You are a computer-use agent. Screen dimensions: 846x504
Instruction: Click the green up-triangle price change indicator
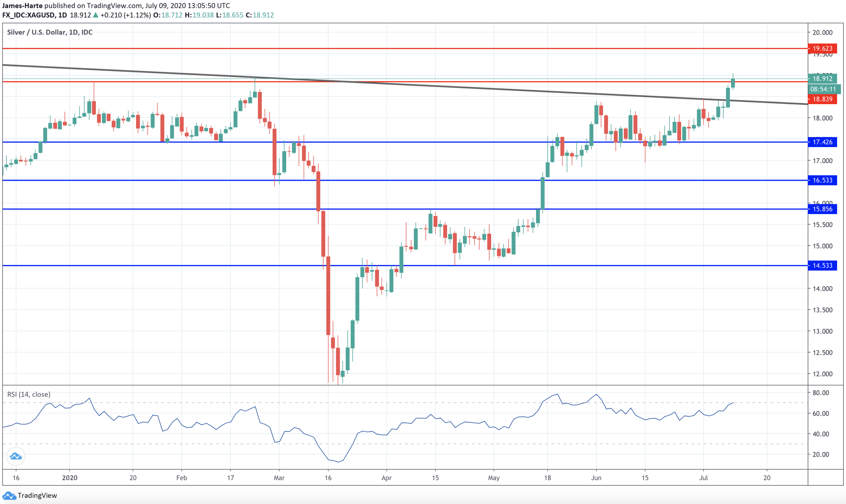(x=95, y=15)
